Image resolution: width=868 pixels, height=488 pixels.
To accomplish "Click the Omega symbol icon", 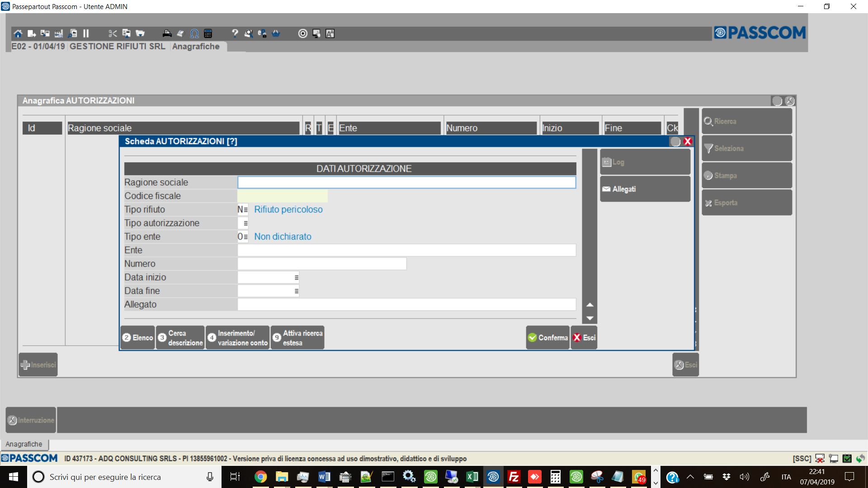I will 194,33.
